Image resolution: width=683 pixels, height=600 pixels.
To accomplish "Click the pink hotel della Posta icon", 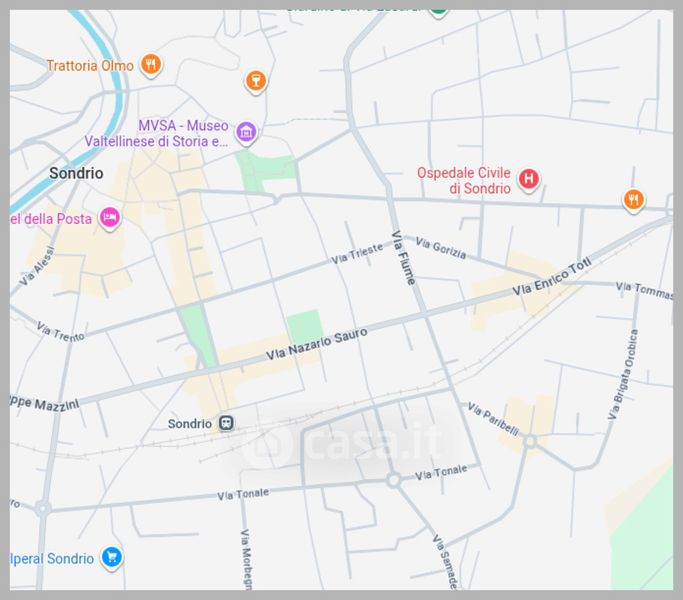I will 110,218.
